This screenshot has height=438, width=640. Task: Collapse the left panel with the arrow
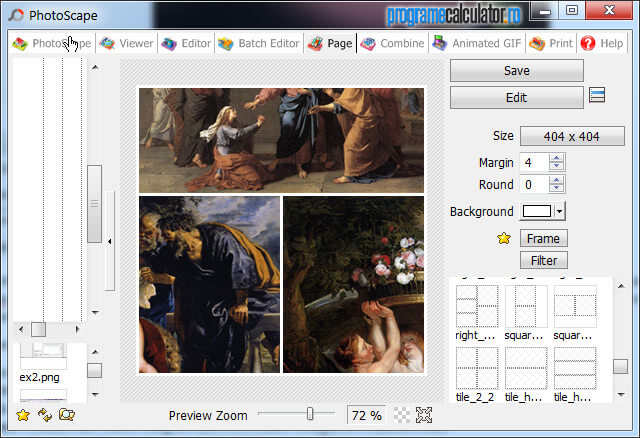(x=109, y=241)
